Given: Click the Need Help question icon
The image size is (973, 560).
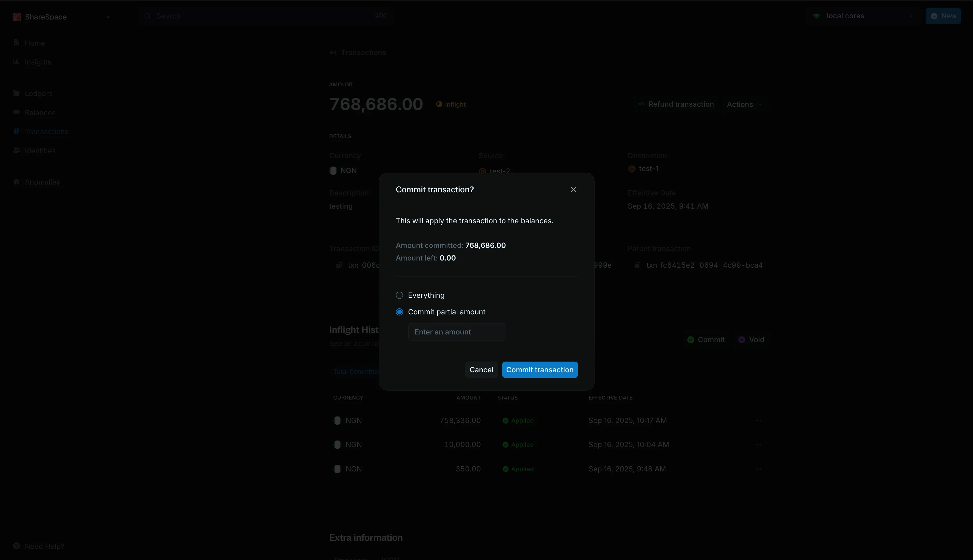Looking at the screenshot, I should click(x=16, y=546).
